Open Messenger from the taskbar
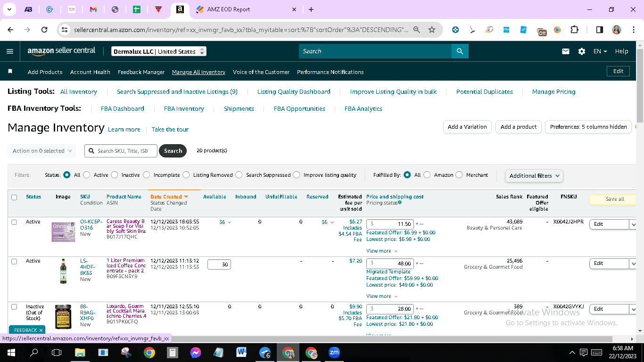Viewport: 644px width, 362px height. pos(196,352)
